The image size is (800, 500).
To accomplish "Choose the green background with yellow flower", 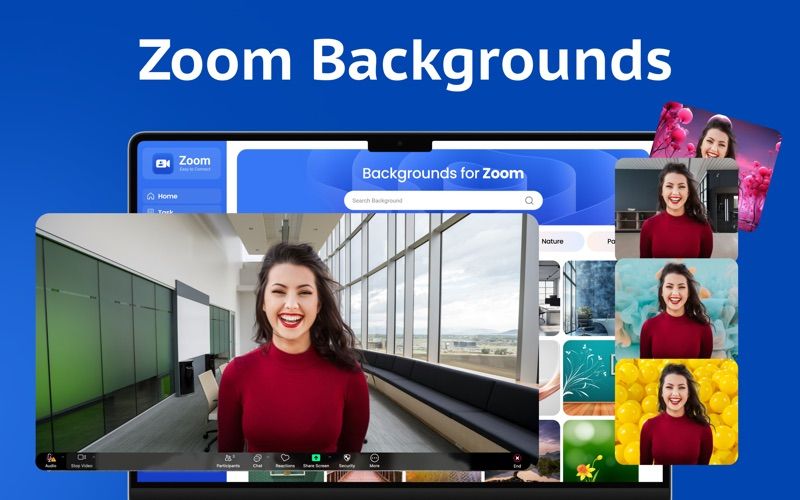I will coord(589,451).
